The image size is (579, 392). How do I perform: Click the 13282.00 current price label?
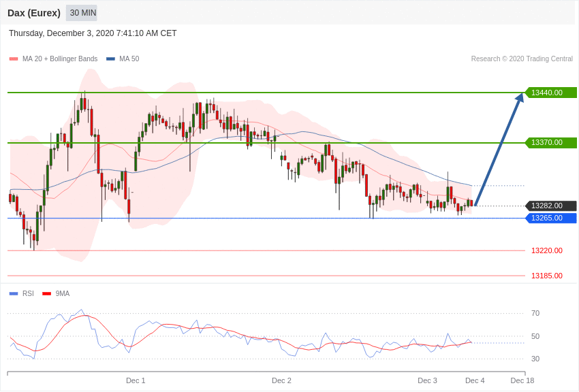[551, 206]
